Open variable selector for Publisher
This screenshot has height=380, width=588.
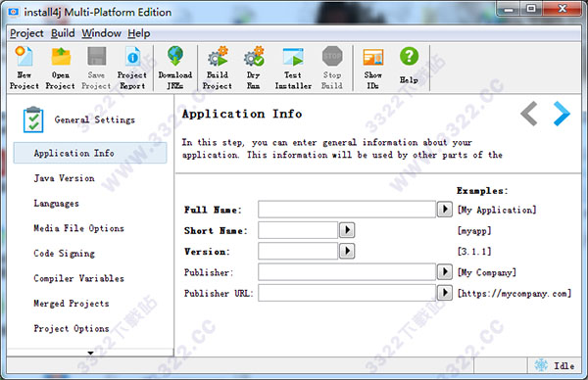click(x=445, y=272)
